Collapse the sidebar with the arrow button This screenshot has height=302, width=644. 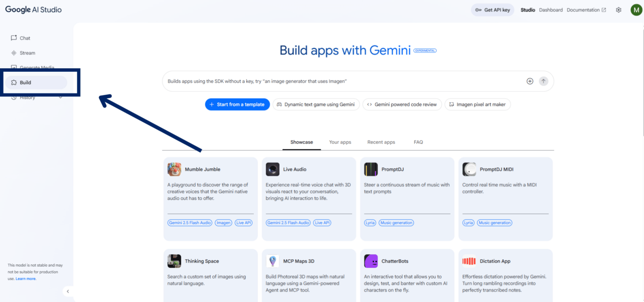click(68, 292)
